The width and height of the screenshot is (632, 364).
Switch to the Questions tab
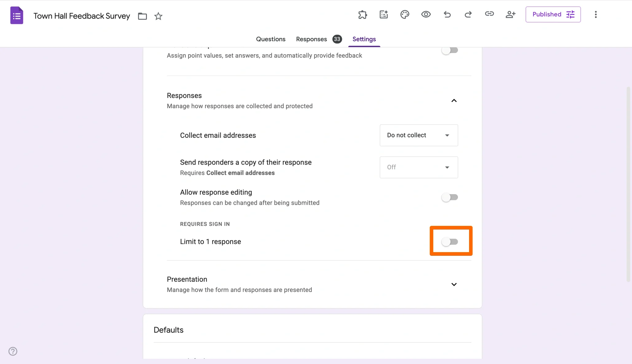coord(271,39)
